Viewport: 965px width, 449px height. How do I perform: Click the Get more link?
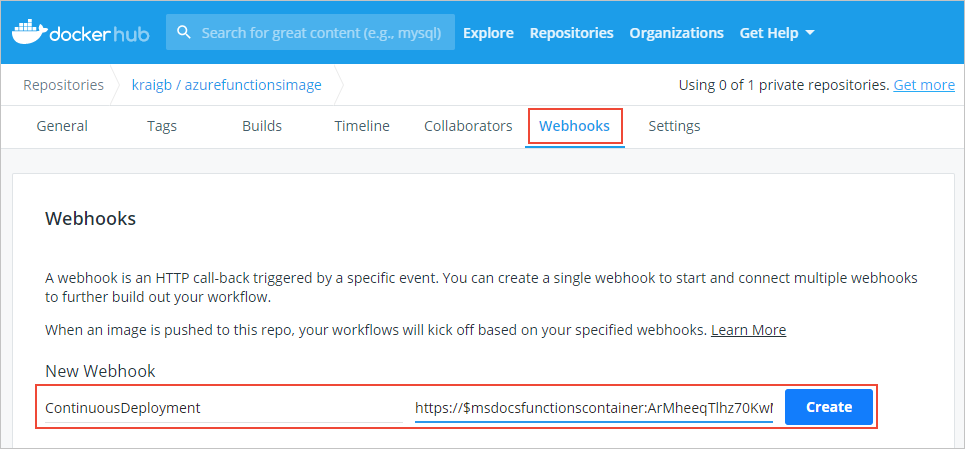pos(924,85)
